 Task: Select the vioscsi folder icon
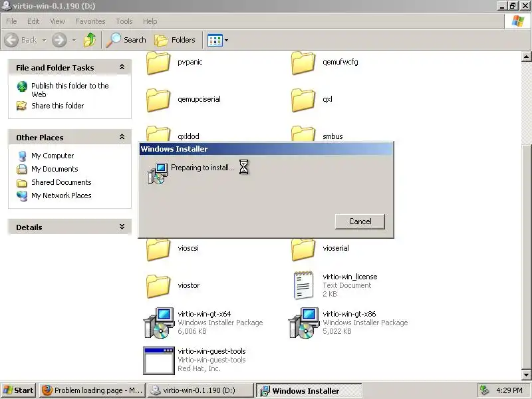pos(158,250)
